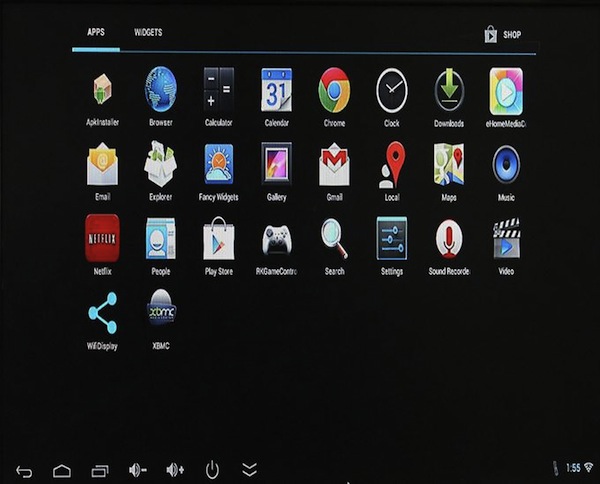Raise volume with the volume plus button
The image size is (600, 484).
coord(175,470)
